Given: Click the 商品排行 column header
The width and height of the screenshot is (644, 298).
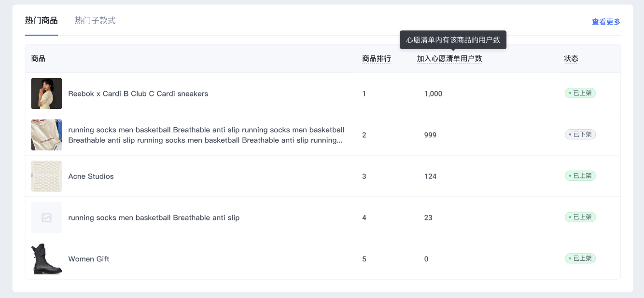Looking at the screenshot, I should point(376,59).
